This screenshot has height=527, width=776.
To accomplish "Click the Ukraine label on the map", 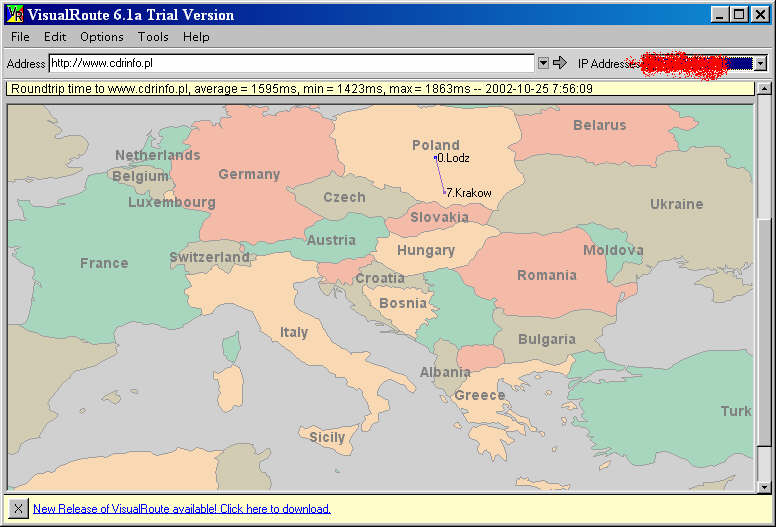I will click(677, 204).
